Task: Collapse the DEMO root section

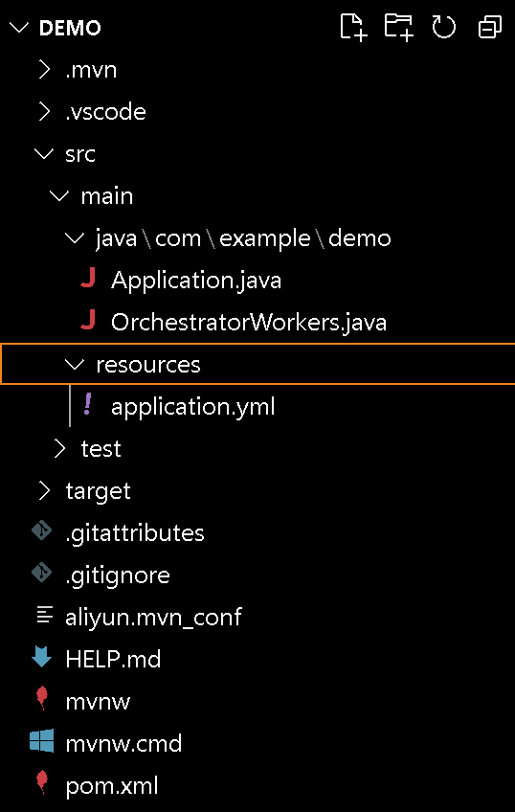Action: [x=20, y=28]
